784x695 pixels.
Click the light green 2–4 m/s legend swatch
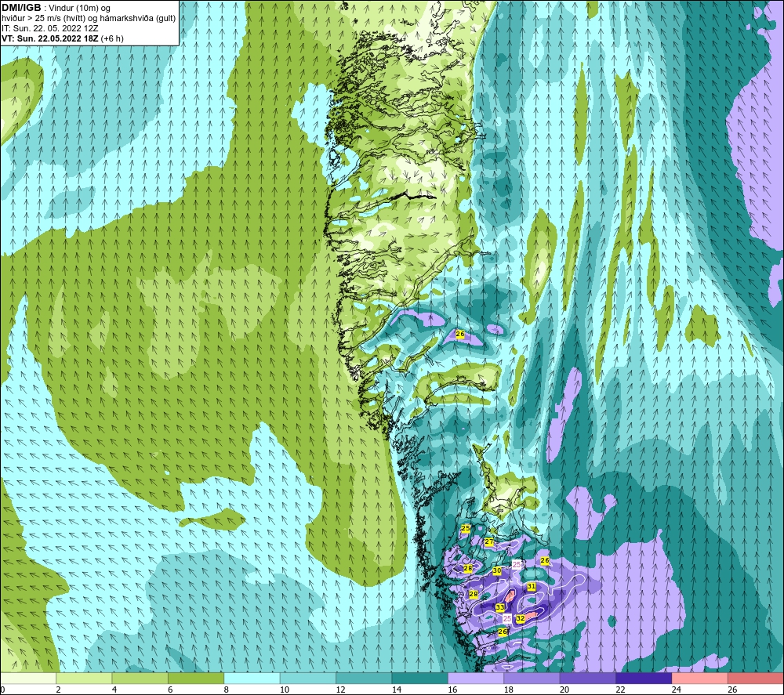(84, 678)
